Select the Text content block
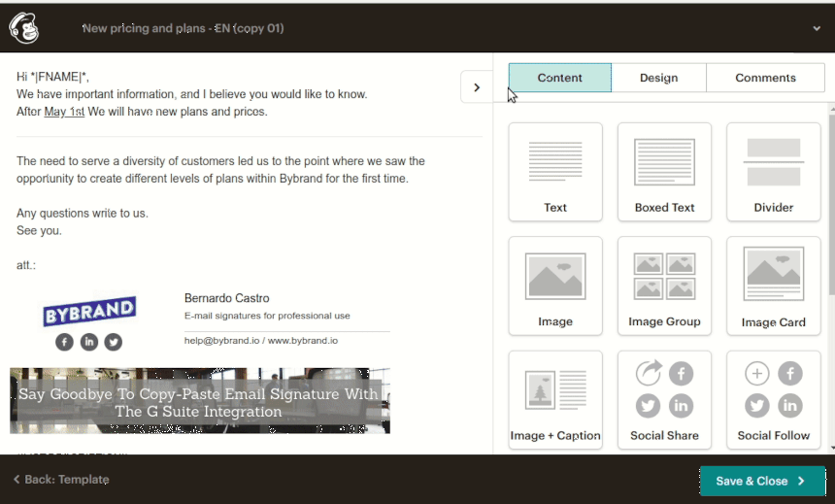The height and width of the screenshot is (504, 835). click(555, 172)
